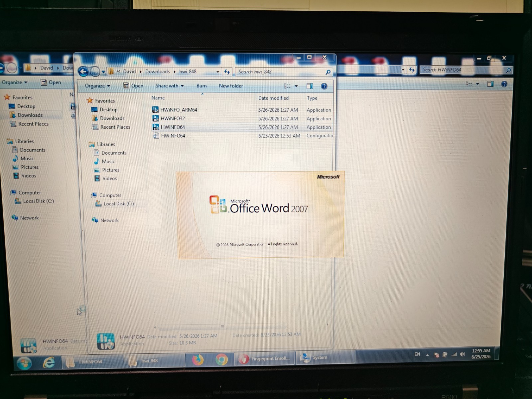Open Videos library in hwi_848 navigation pane
Screen dimensions: 532x399
[109, 179]
